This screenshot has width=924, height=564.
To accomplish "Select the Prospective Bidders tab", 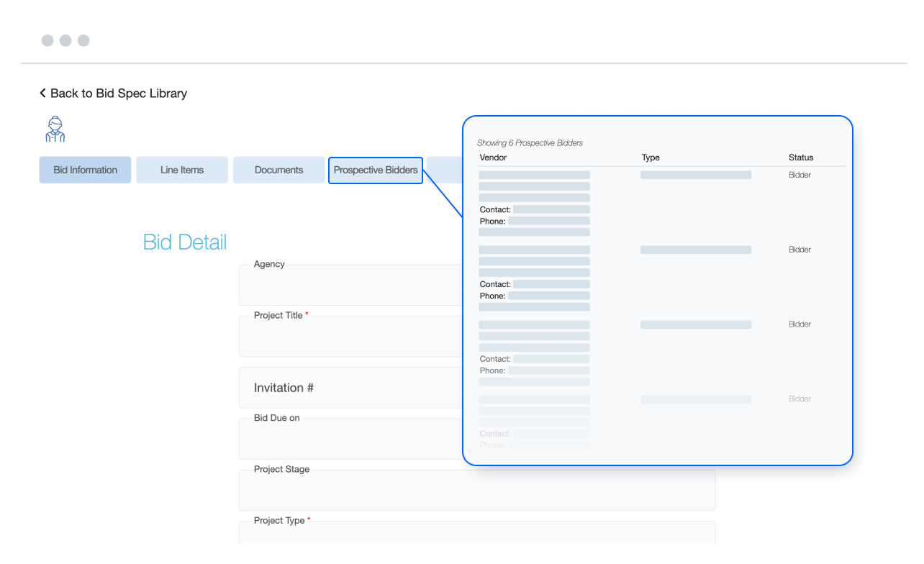I will tap(375, 170).
